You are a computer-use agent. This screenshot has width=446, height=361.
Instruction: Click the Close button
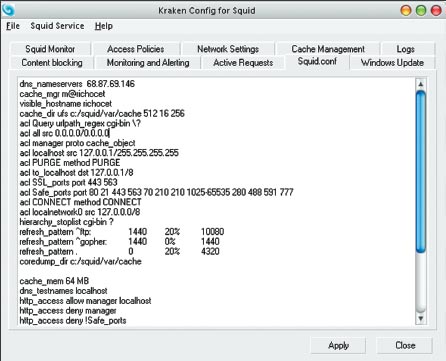point(405,345)
